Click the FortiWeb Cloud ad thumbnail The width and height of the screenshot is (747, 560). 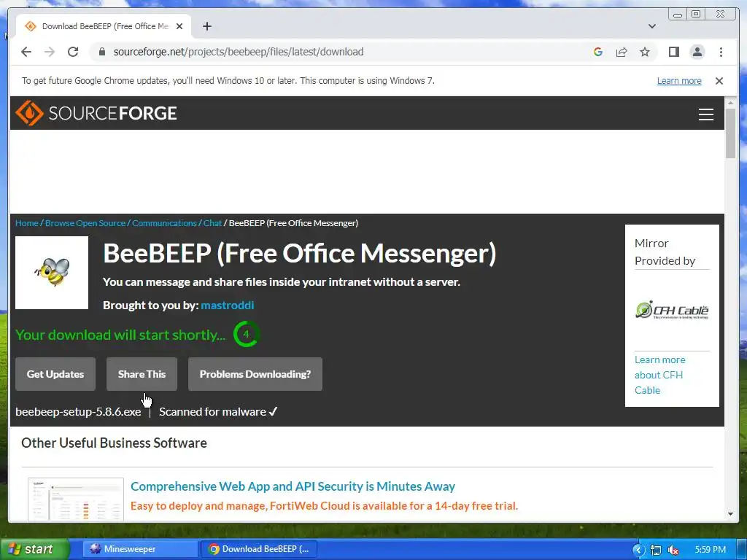coord(76,499)
